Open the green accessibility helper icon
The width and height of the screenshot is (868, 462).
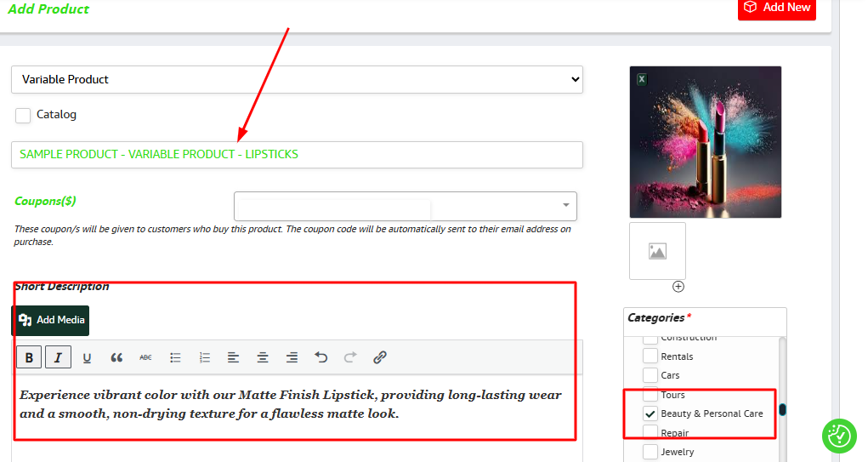[839, 436]
